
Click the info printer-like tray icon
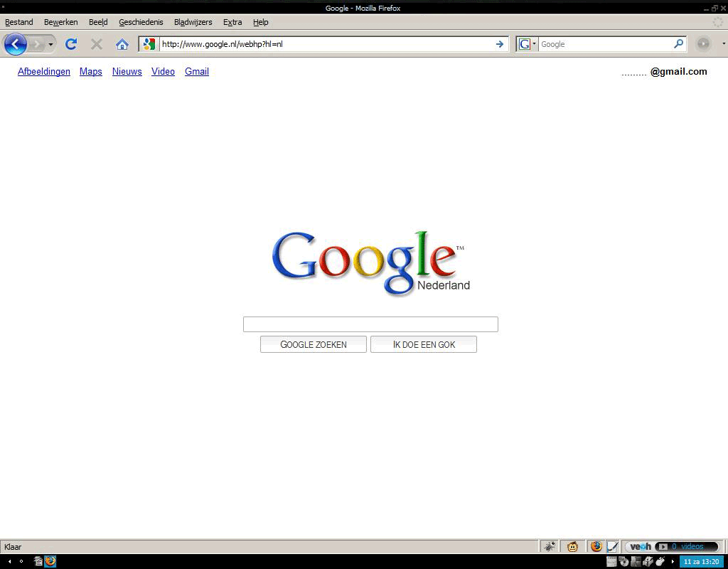(648, 561)
